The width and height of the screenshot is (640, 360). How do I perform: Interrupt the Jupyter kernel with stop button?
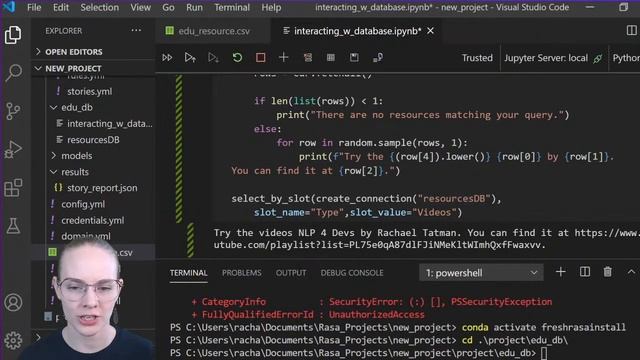coord(260,58)
